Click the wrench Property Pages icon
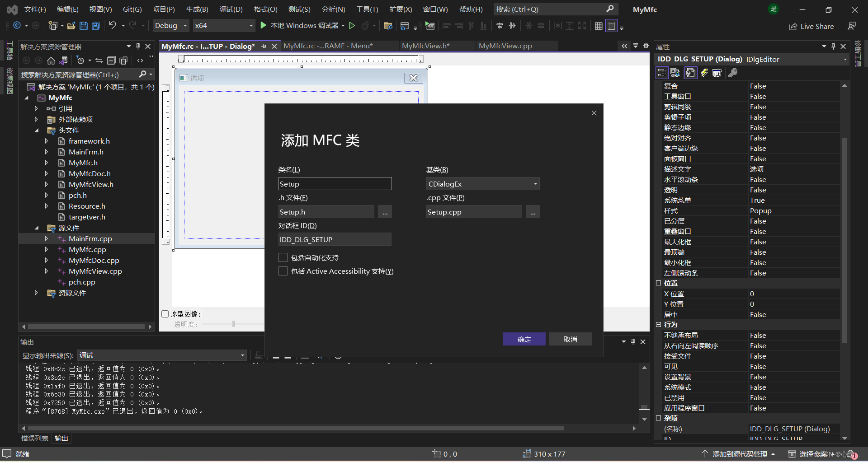 click(733, 73)
